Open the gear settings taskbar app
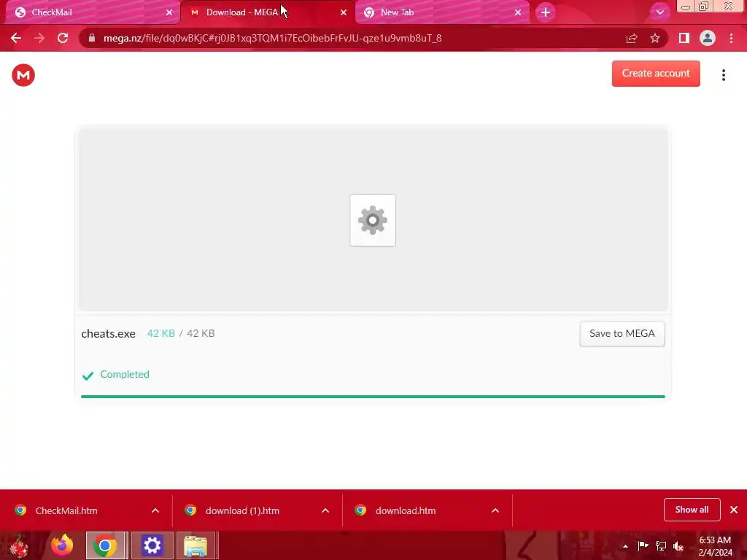The width and height of the screenshot is (747, 560). 152,545
